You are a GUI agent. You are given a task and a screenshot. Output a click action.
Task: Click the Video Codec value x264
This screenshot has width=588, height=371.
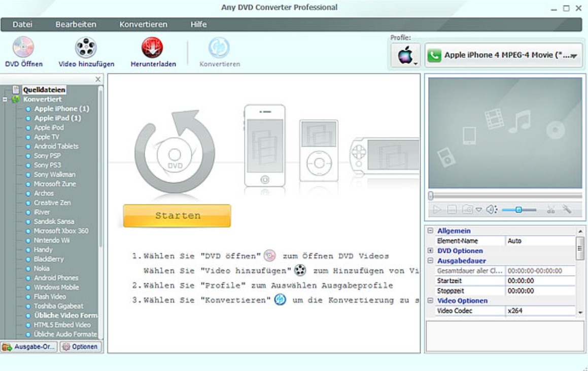(x=540, y=311)
